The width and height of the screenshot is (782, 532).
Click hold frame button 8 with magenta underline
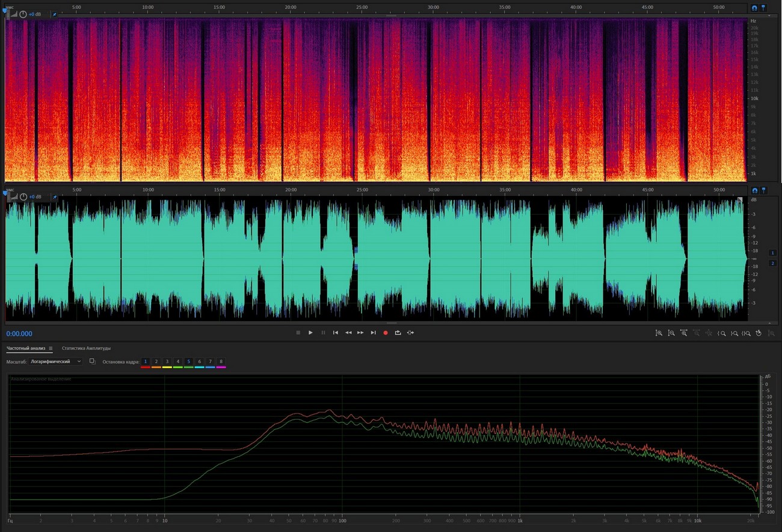221,361
